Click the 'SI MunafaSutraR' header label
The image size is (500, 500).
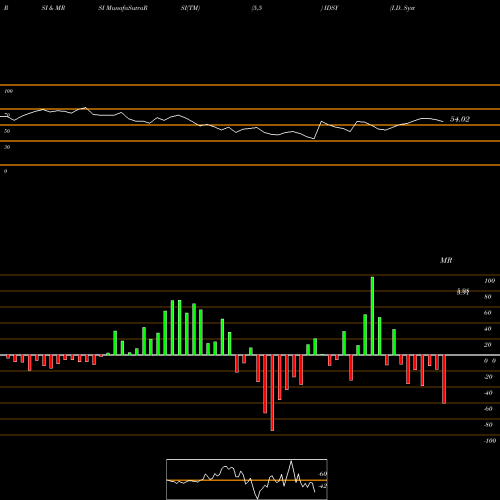(x=123, y=8)
